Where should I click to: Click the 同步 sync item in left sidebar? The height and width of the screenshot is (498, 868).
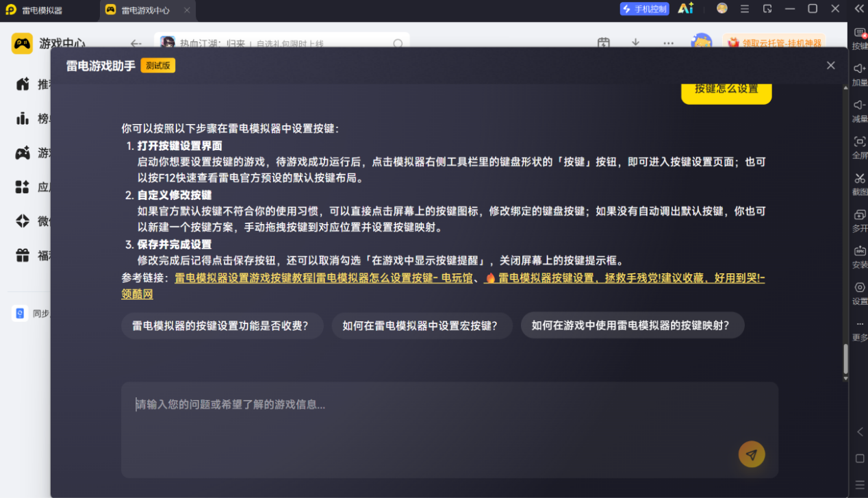point(31,313)
